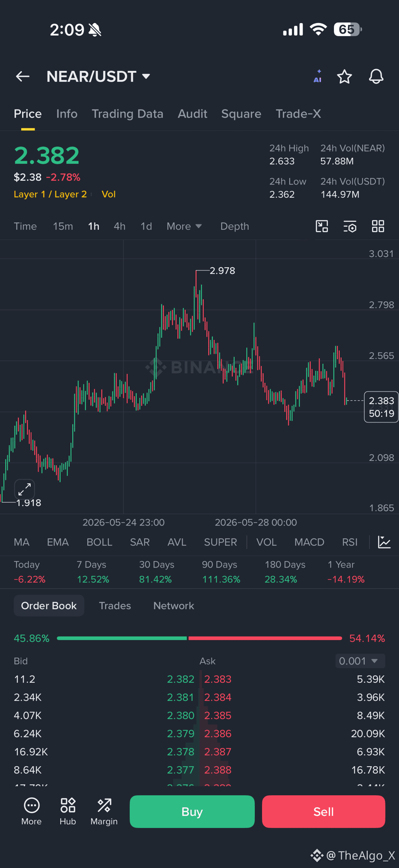Screen dimensions: 399x868
Task: Open the Trade-X tab
Action: click(298, 114)
